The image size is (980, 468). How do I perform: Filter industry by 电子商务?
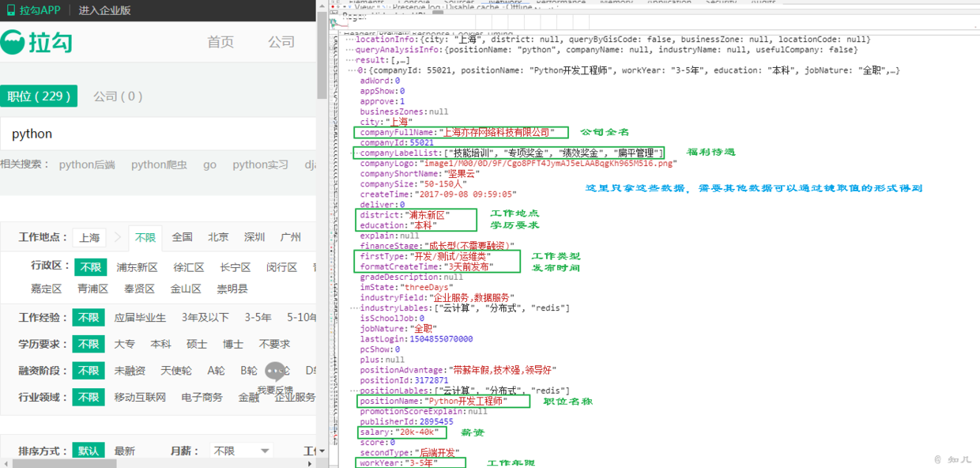coord(202,397)
